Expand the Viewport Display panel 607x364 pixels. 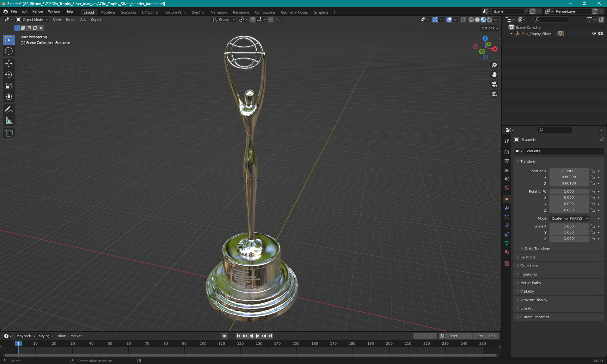point(534,300)
